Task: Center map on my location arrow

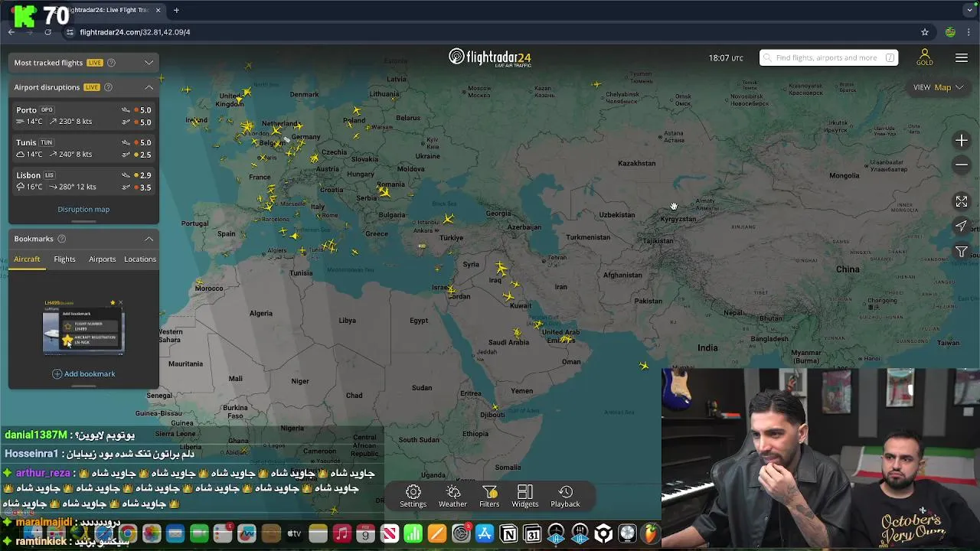Action: point(962,226)
